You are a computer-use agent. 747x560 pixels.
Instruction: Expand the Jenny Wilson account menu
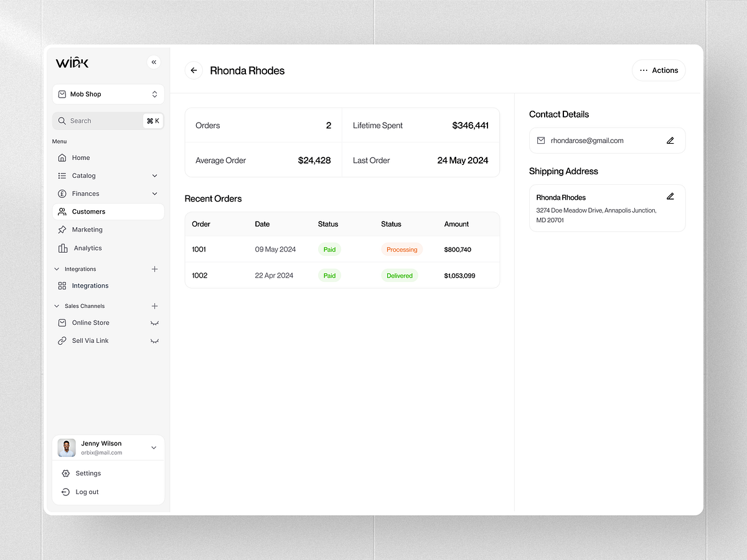click(153, 447)
